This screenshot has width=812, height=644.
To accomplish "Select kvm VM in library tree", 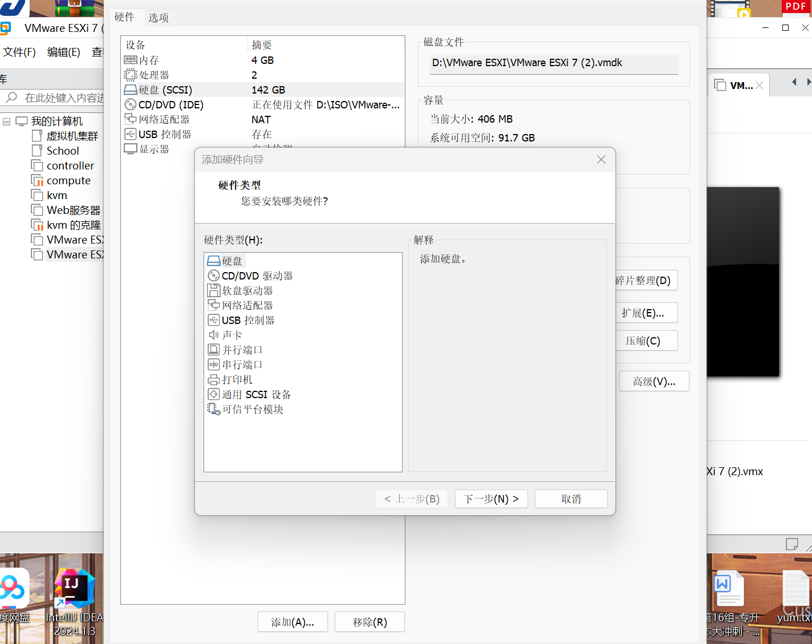I will [x=57, y=195].
